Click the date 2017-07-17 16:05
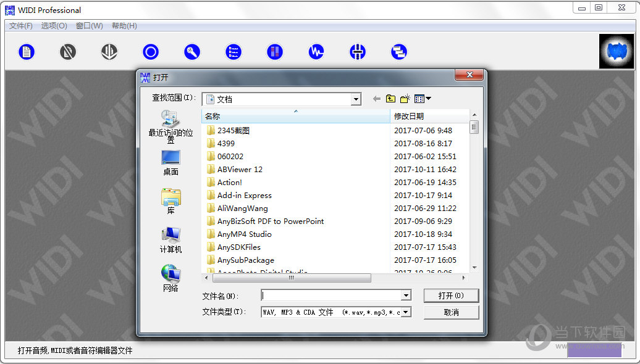 point(425,260)
